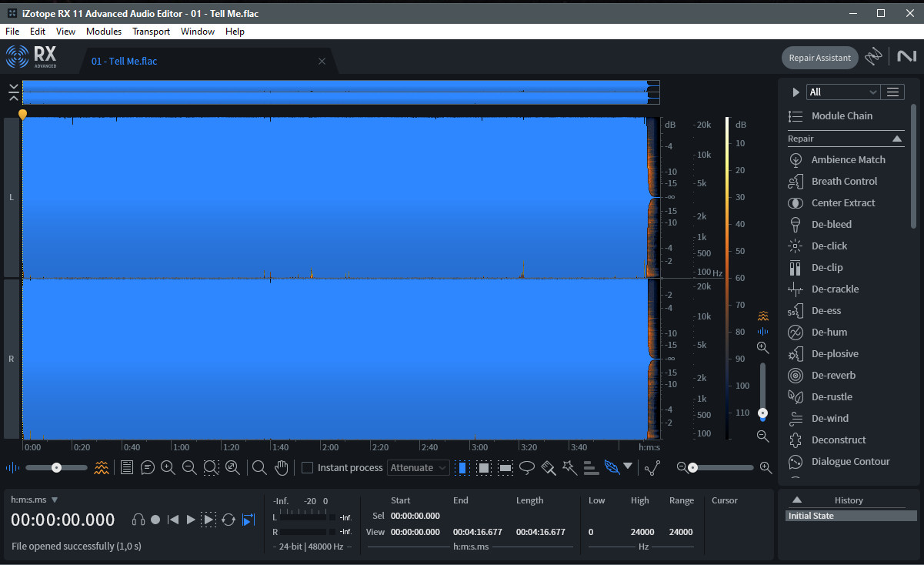
Task: Open the Module Chain
Action: pyautogui.click(x=842, y=115)
